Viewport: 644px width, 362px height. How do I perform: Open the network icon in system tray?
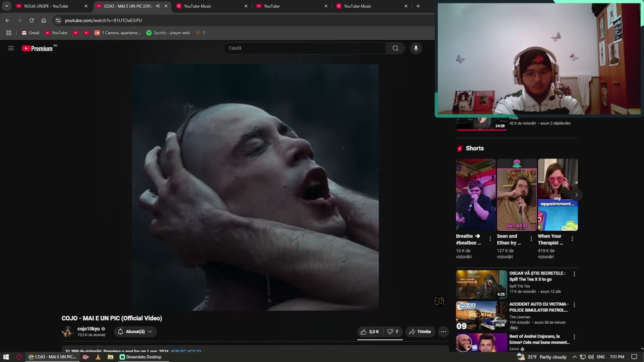583,357
